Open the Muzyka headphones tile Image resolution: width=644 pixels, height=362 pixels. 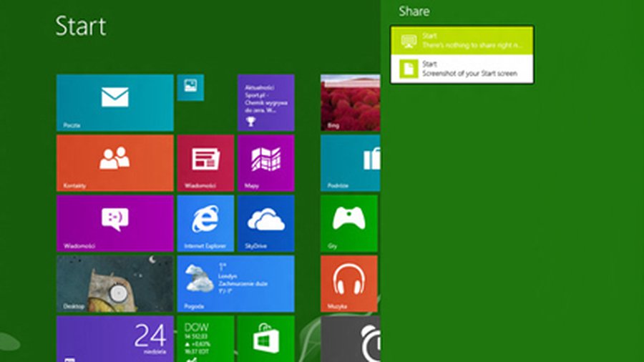pyautogui.click(x=348, y=283)
